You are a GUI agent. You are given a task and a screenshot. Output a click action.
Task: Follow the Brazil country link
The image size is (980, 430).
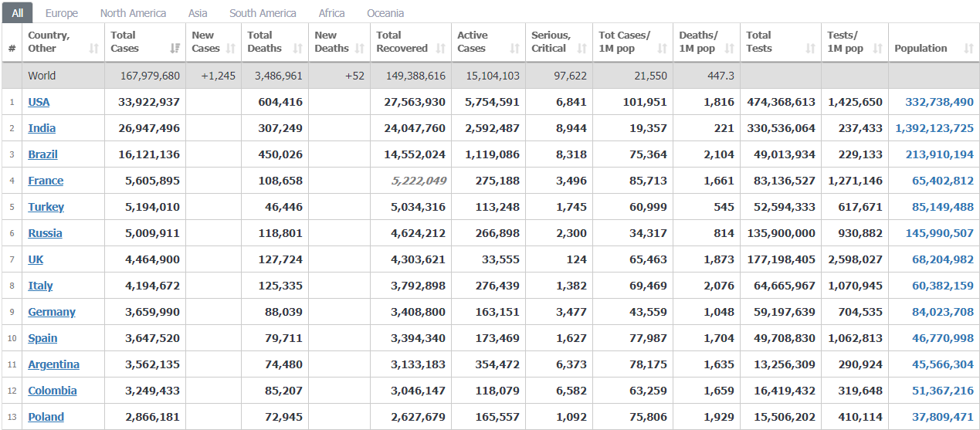click(43, 154)
